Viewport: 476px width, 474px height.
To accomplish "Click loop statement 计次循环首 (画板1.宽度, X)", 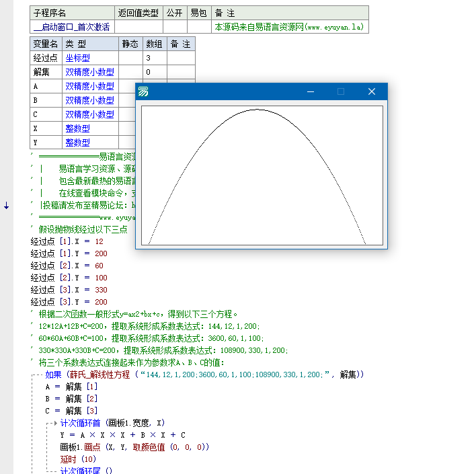I will pyautogui.click(x=112, y=423).
